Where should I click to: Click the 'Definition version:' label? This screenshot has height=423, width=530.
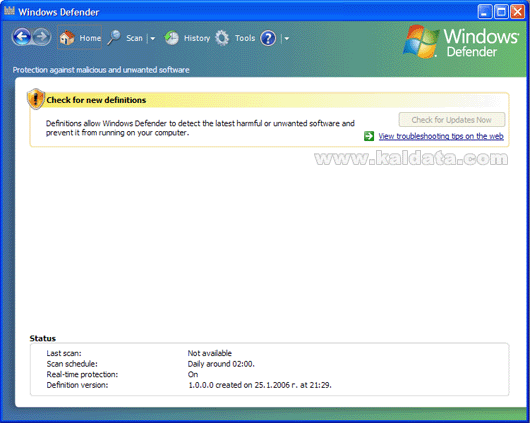[77, 385]
